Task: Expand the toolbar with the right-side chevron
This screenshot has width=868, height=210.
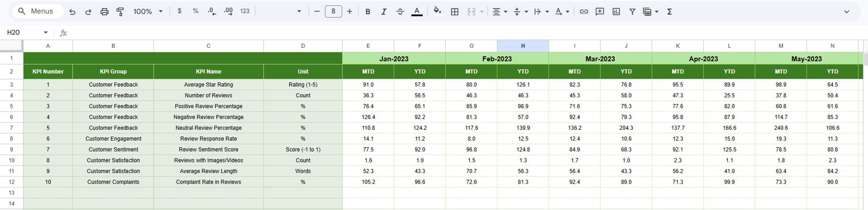Action: 847,11
